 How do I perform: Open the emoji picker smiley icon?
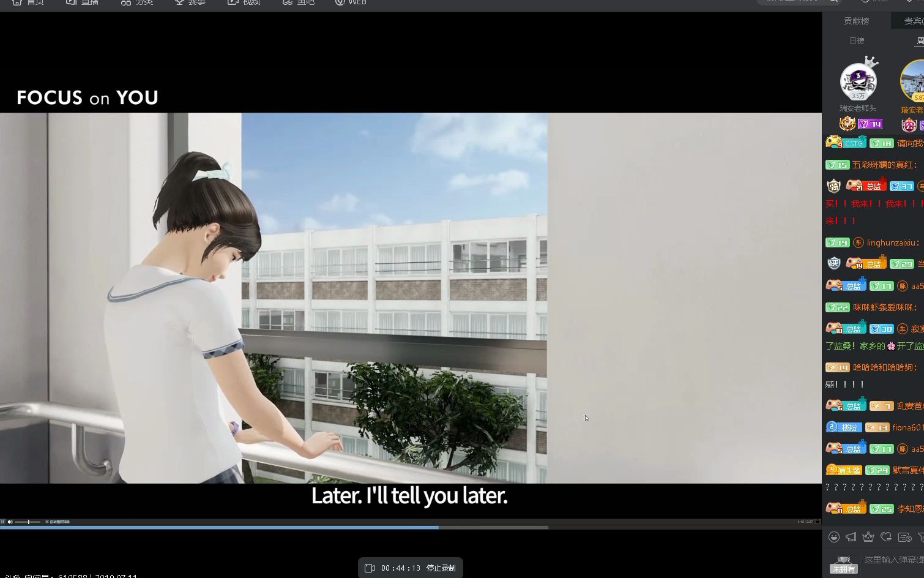pyautogui.click(x=833, y=537)
